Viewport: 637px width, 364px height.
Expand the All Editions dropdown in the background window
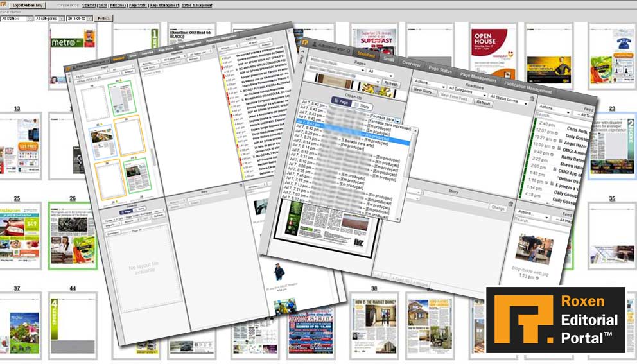(17, 19)
